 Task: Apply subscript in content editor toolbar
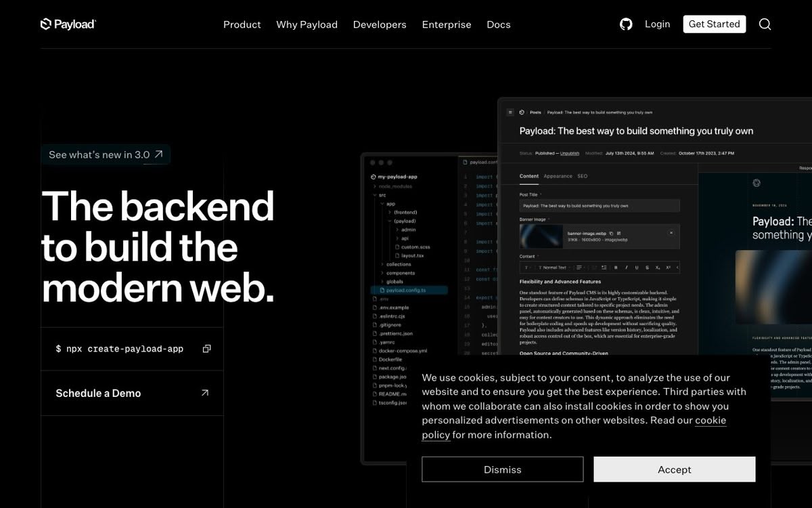click(658, 268)
